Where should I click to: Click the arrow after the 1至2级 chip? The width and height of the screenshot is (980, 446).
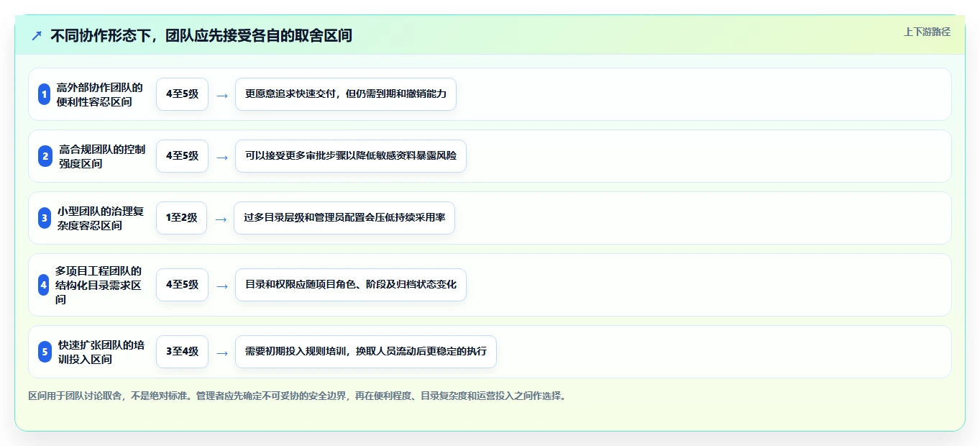pos(221,219)
